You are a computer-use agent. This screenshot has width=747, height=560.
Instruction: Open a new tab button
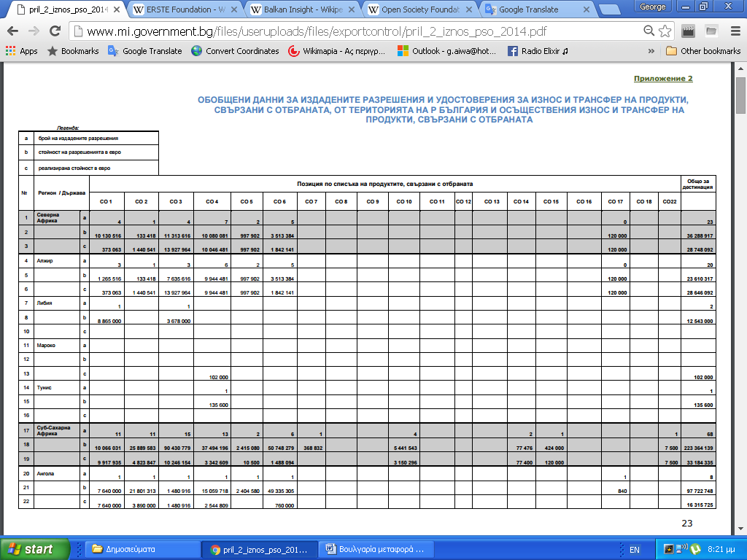610,9
